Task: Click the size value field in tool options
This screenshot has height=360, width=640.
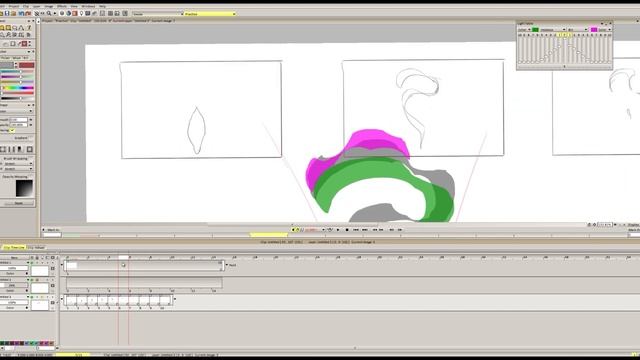Action: tap(18, 120)
